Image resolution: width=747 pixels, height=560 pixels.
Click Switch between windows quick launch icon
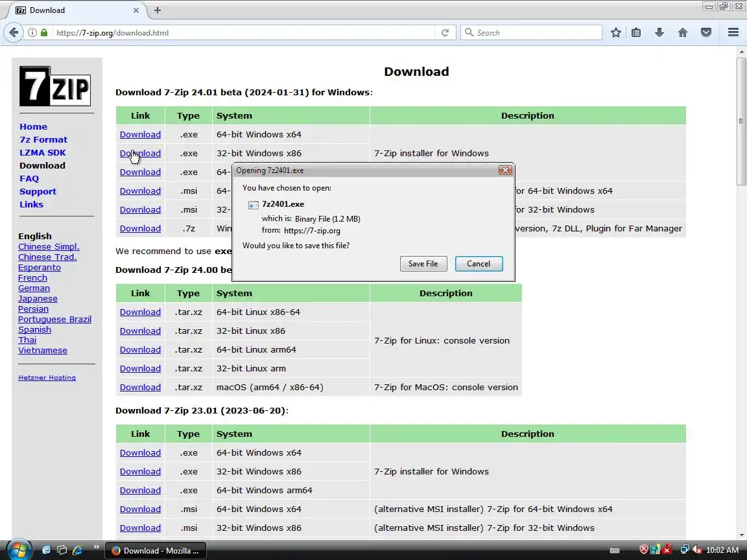(62, 550)
